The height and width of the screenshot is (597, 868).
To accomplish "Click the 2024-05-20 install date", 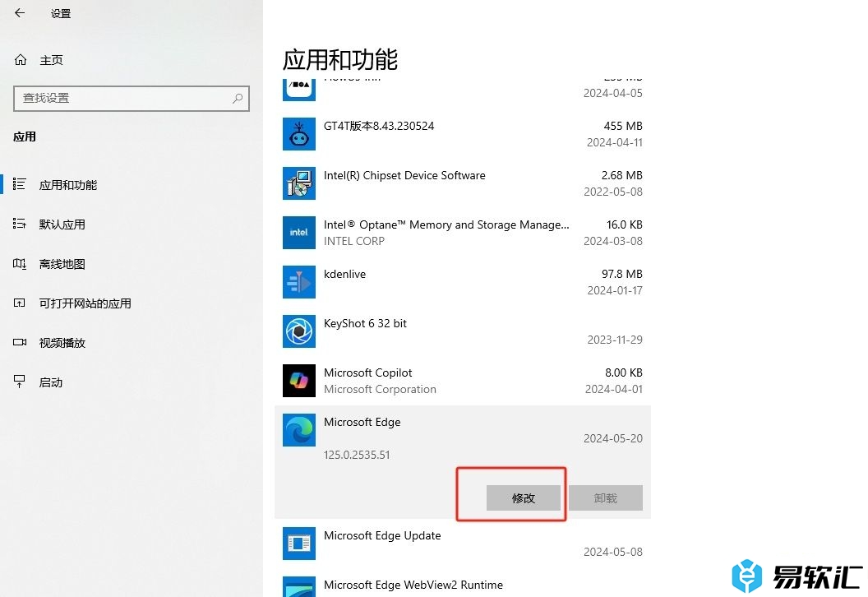I will tap(613, 438).
